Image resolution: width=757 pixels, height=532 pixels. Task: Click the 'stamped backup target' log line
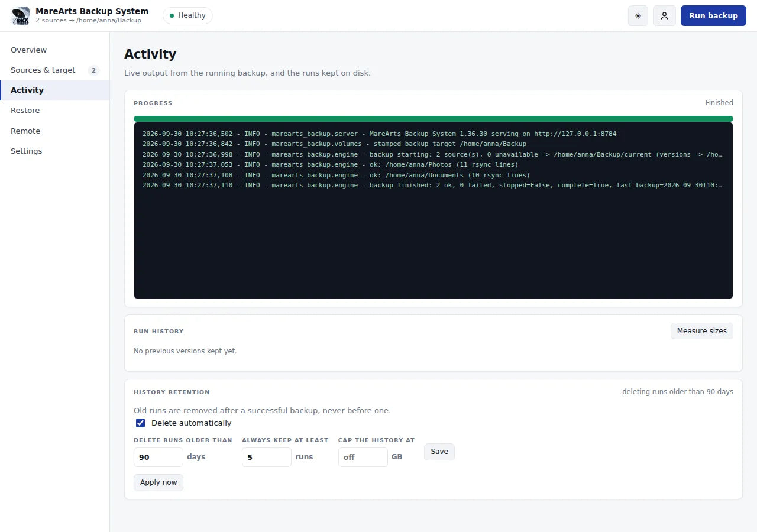[x=334, y=144]
